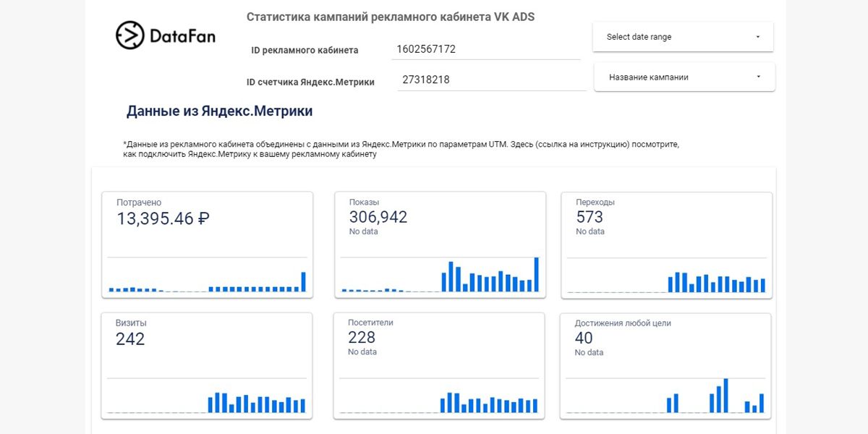
Task: Select the Достижения любой цели scorecard
Action: 666,365
